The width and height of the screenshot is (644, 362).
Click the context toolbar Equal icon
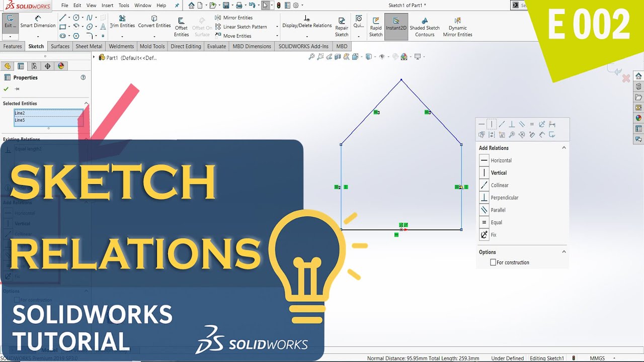[532, 124]
